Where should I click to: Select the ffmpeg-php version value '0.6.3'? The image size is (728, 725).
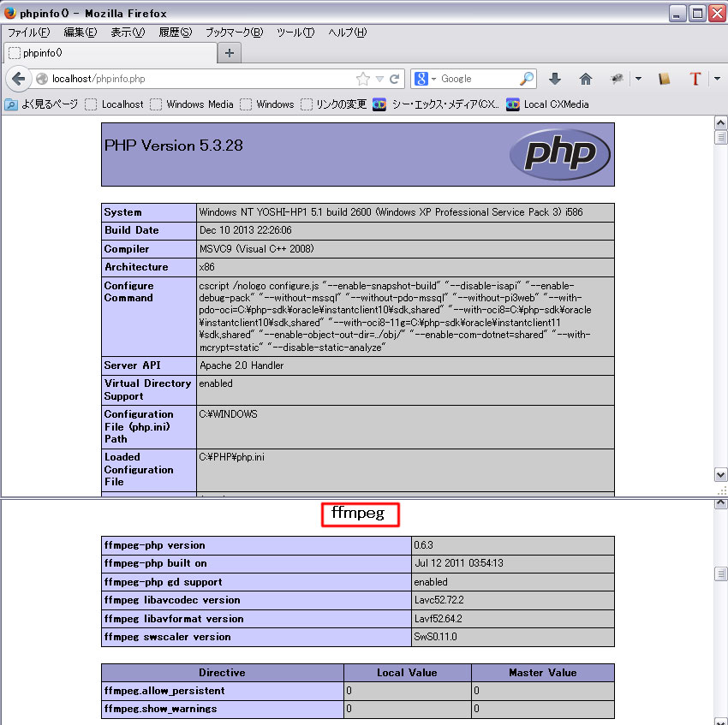[x=423, y=545]
